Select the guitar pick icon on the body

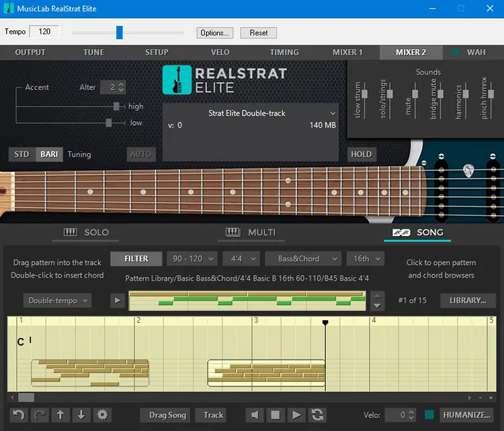click(468, 171)
